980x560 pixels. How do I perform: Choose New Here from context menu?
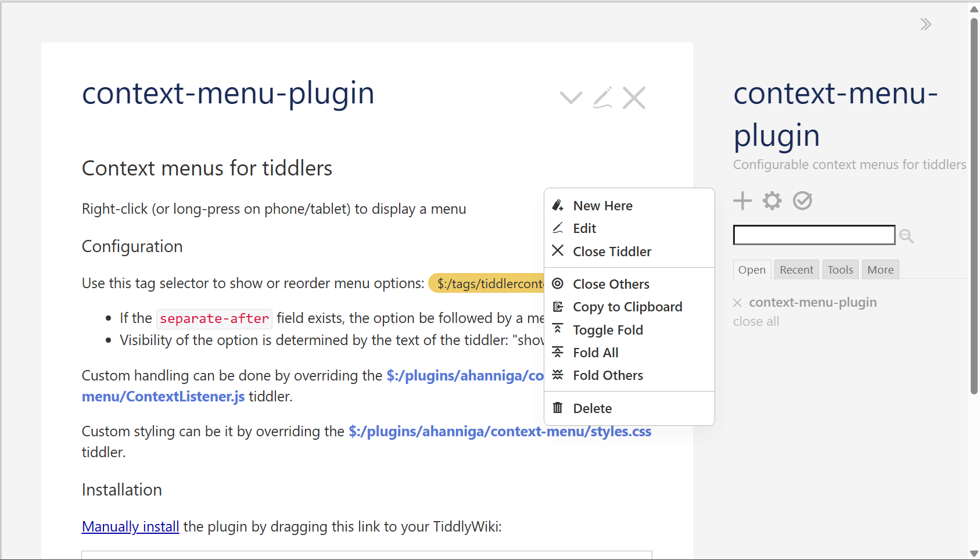click(629, 206)
